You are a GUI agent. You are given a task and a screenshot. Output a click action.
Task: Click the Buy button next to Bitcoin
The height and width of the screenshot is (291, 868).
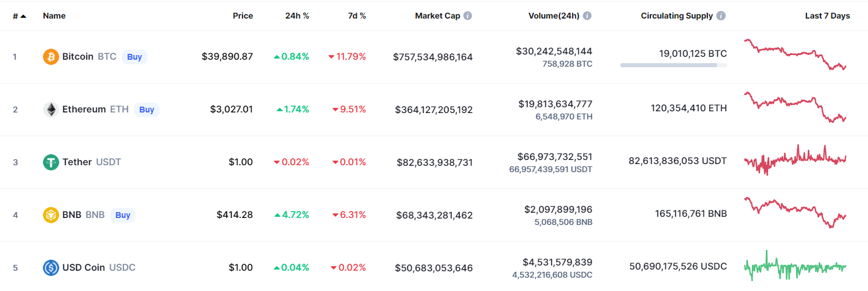tap(135, 57)
